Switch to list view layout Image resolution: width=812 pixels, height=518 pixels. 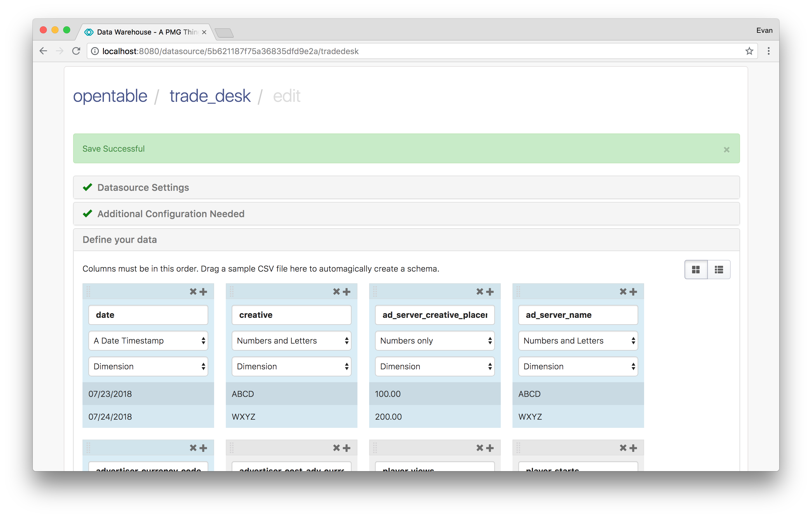[719, 269]
